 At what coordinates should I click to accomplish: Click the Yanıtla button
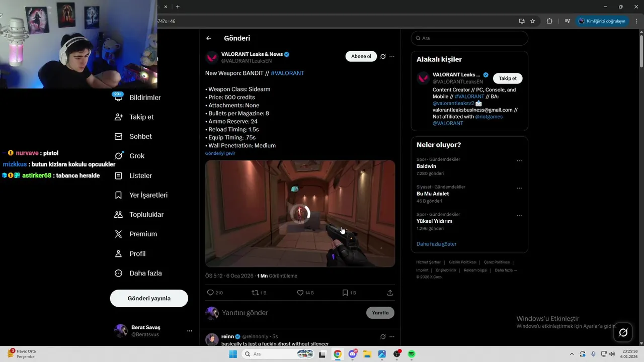[380, 313]
